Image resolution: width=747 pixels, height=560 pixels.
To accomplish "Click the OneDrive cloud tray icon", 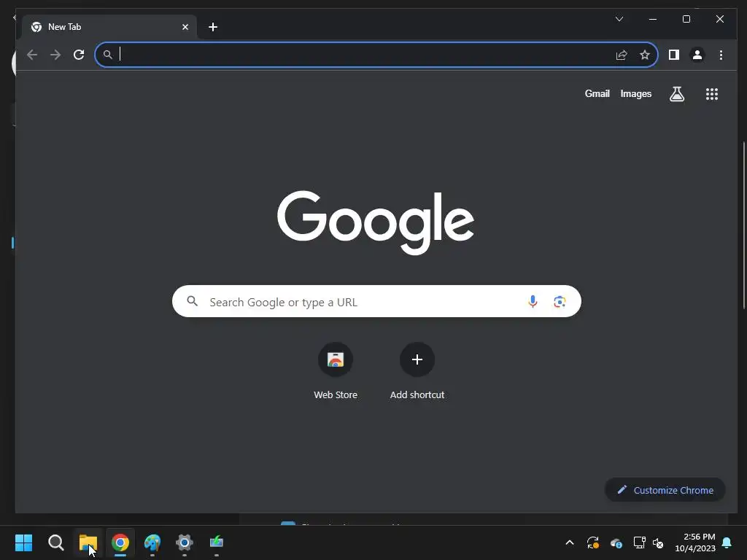I will [x=616, y=542].
